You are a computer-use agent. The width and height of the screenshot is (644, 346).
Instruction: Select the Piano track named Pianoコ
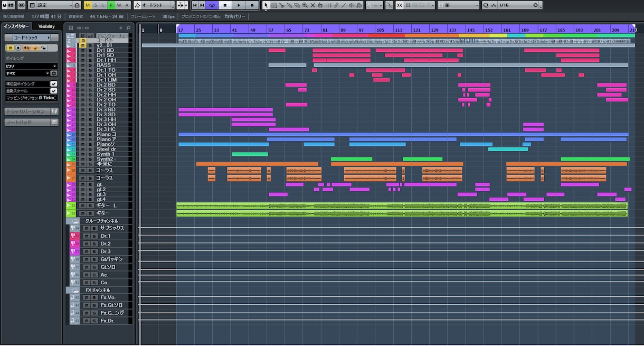coord(106,134)
